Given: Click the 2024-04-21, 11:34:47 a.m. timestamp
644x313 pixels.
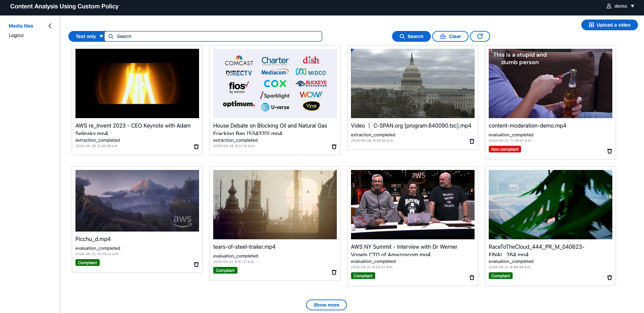Looking at the screenshot, I should pyautogui.click(x=510, y=141).
